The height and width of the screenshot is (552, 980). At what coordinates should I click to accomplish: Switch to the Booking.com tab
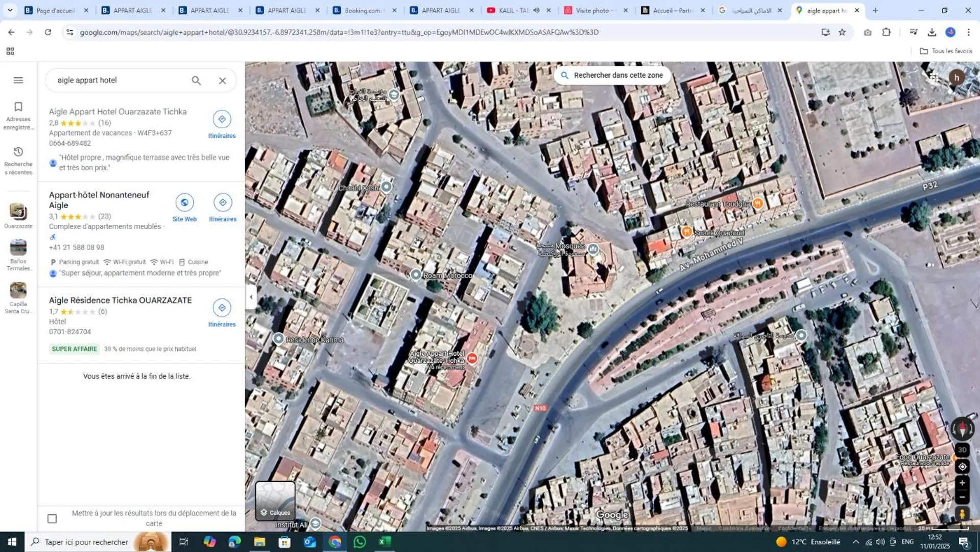point(364,10)
